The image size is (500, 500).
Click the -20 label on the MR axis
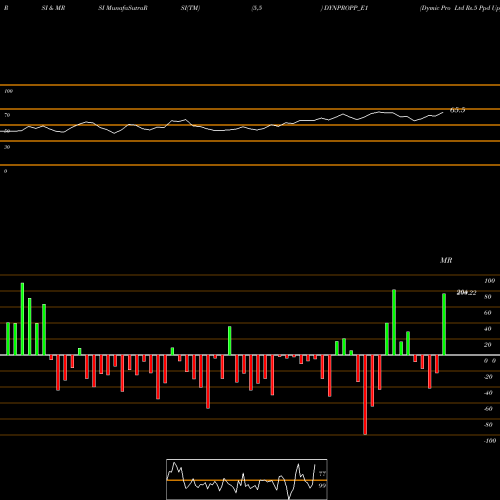click(488, 377)
